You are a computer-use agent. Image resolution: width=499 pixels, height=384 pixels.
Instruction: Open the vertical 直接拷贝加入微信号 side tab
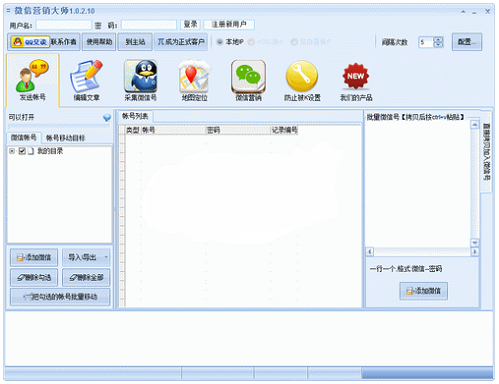click(x=487, y=152)
